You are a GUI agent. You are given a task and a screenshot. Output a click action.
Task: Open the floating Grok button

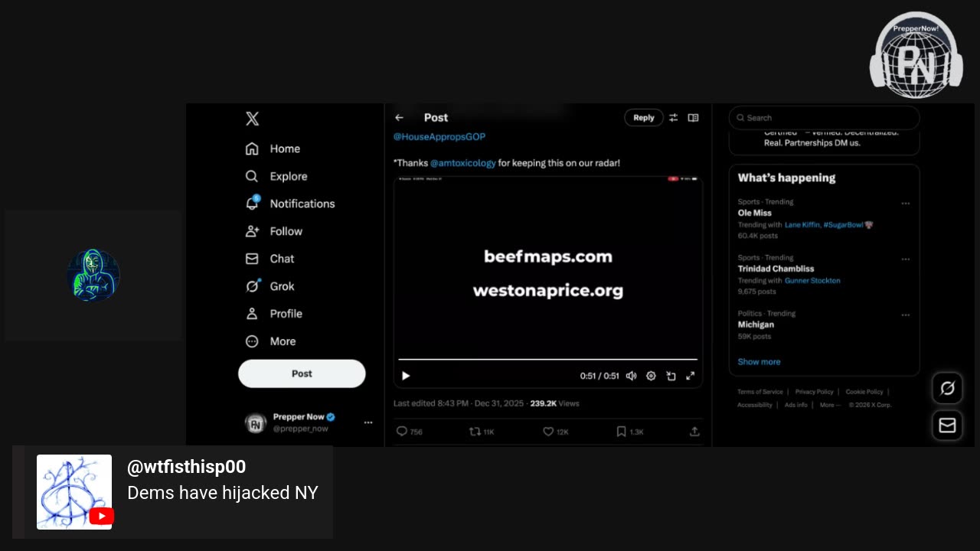click(x=947, y=389)
